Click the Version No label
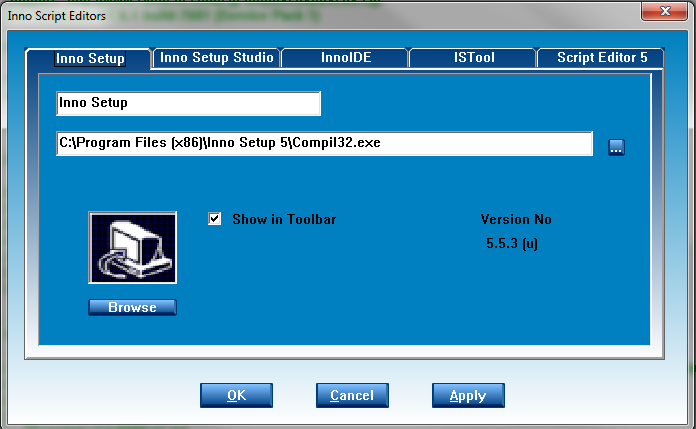696x429 pixels. tap(516, 220)
